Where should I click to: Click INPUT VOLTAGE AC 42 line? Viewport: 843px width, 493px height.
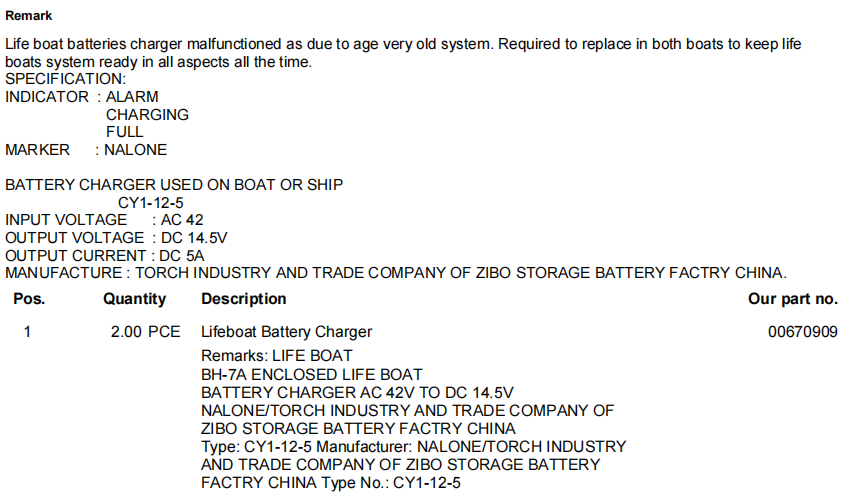(x=104, y=220)
